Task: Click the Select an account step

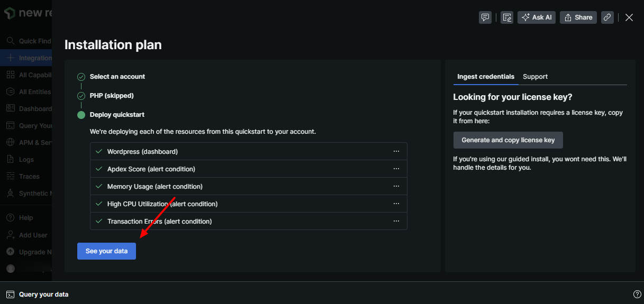Action: pyautogui.click(x=117, y=77)
